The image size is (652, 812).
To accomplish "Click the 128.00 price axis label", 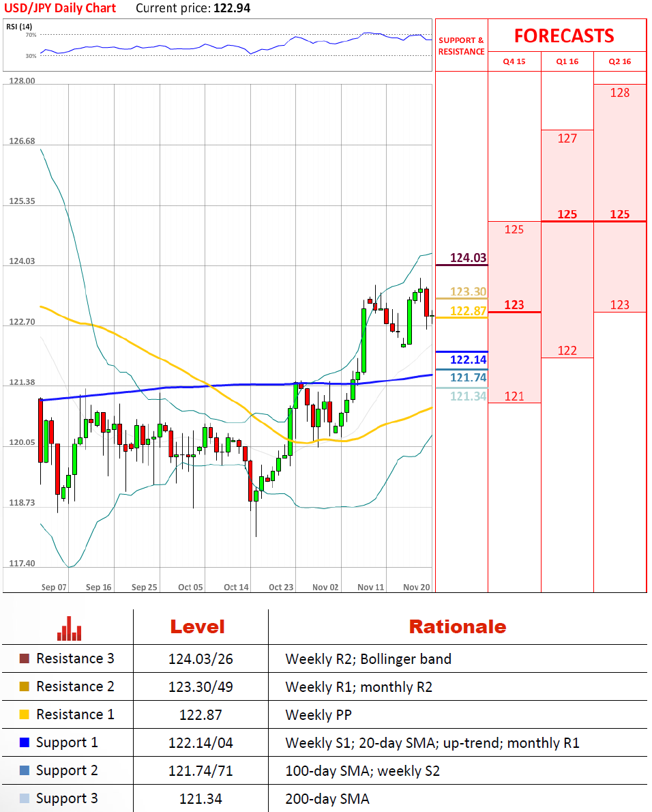I will [23, 81].
